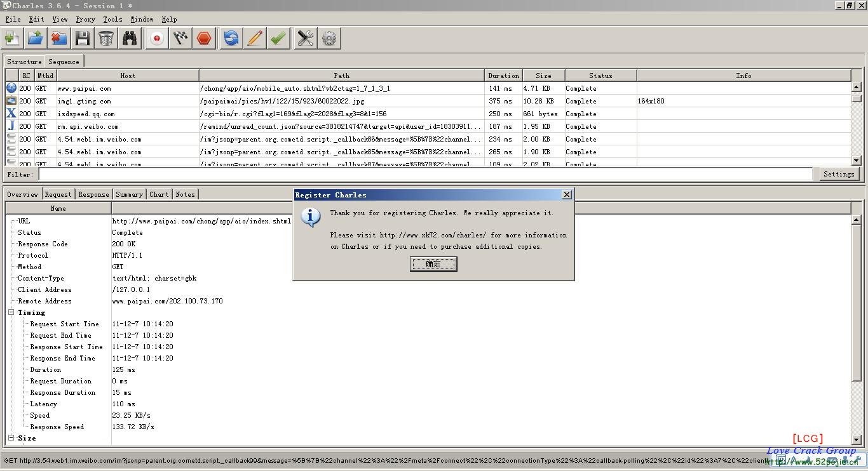Click the Edit request pencil icon
868x471 pixels.
[255, 39]
